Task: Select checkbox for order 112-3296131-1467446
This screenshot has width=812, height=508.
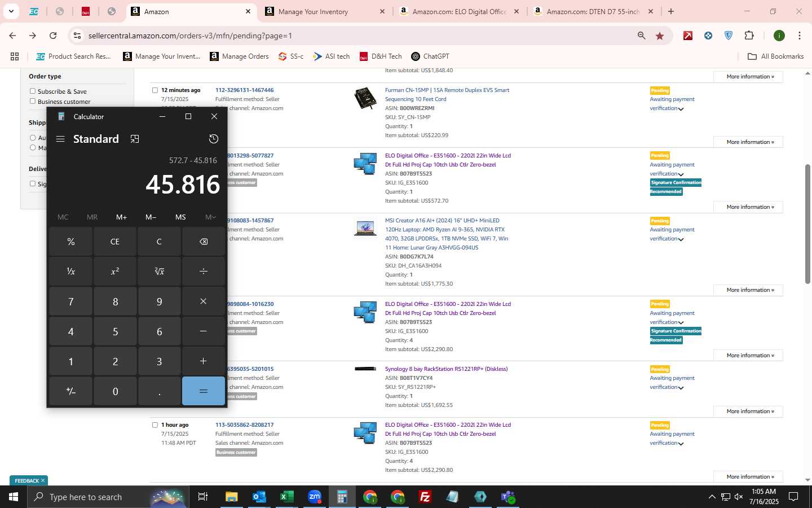Action: (155, 90)
